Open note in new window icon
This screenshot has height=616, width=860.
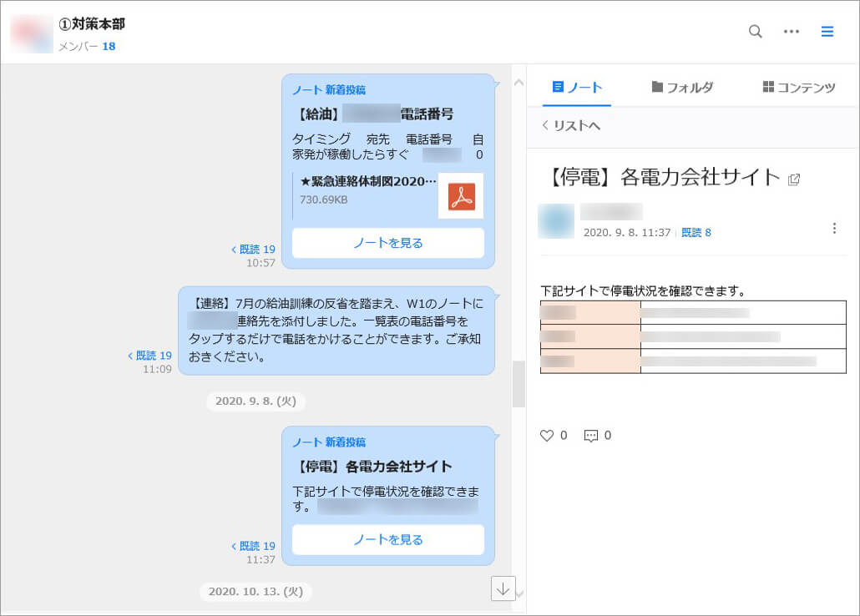click(x=794, y=179)
